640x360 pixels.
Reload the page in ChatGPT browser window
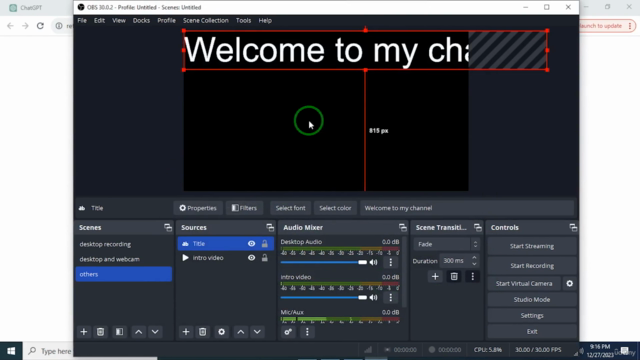[x=40, y=26]
